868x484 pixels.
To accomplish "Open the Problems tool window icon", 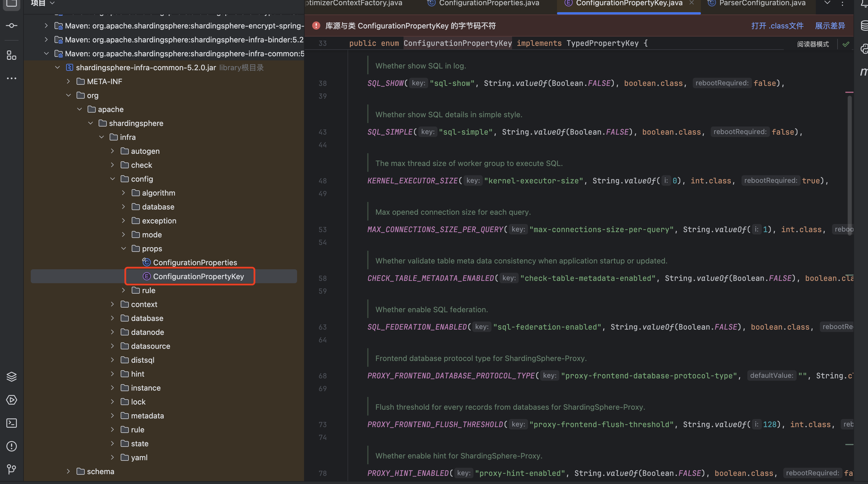I will [x=11, y=446].
